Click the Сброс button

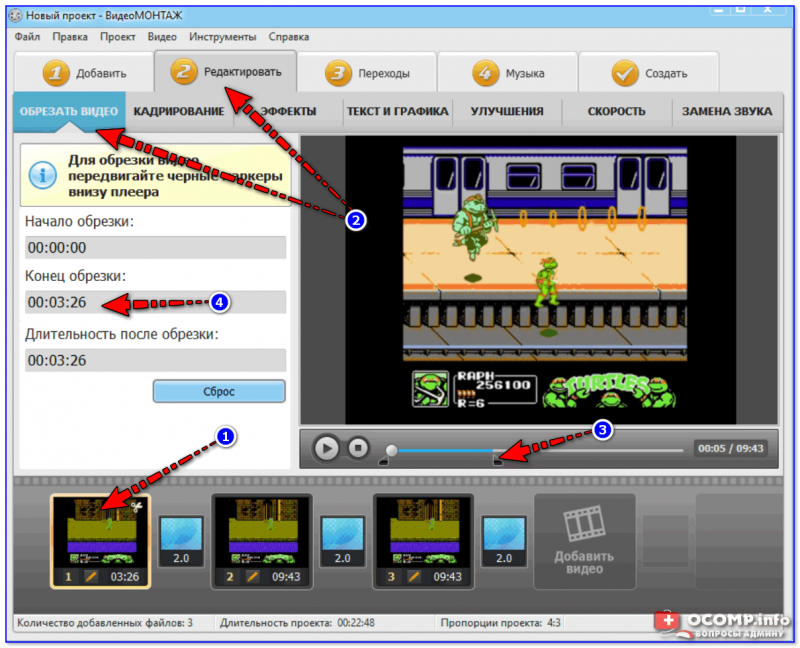[x=219, y=391]
